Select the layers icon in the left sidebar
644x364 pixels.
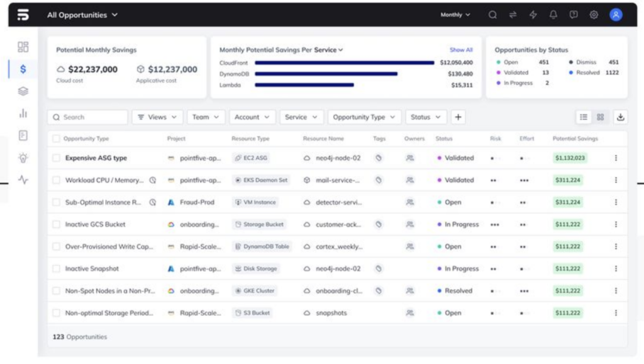pyautogui.click(x=23, y=91)
